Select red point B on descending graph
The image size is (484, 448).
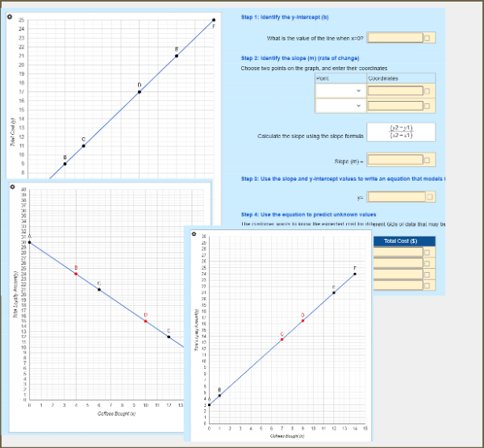point(76,274)
